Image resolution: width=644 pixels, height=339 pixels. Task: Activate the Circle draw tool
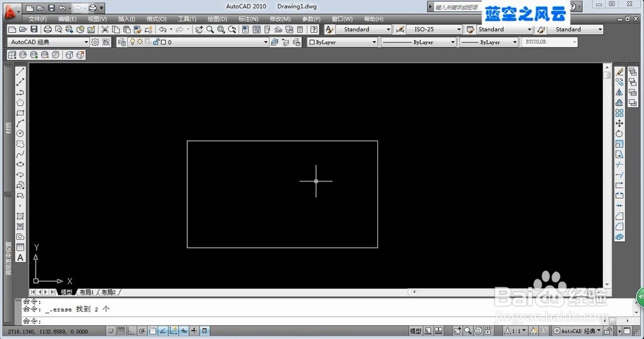click(x=20, y=133)
